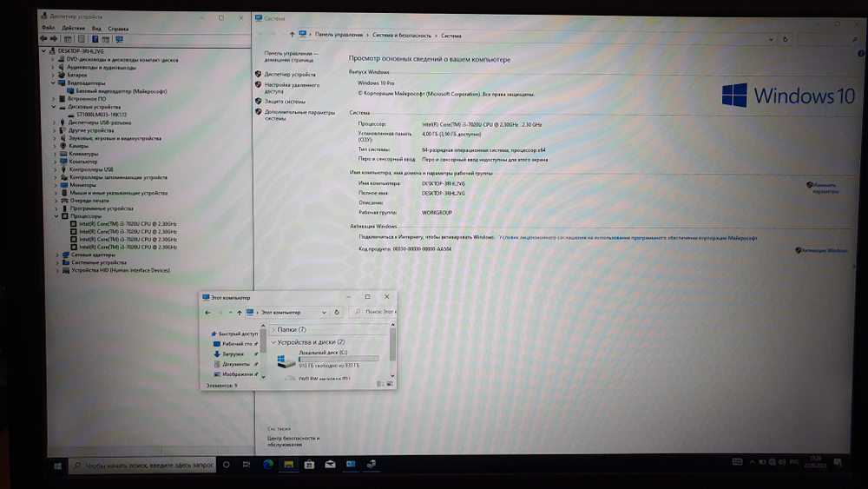This screenshot has height=489, width=868.
Task: Click the refresh button in Этот компьютер window
Action: click(x=337, y=313)
